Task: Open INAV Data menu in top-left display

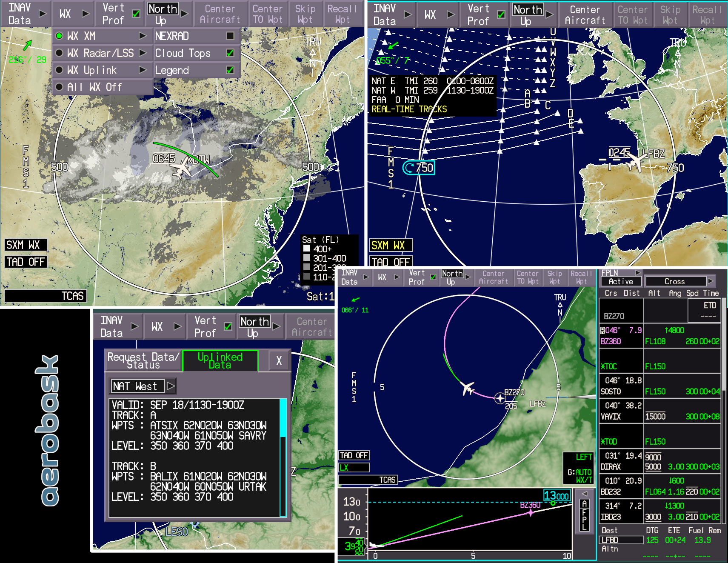Action: 26,14
